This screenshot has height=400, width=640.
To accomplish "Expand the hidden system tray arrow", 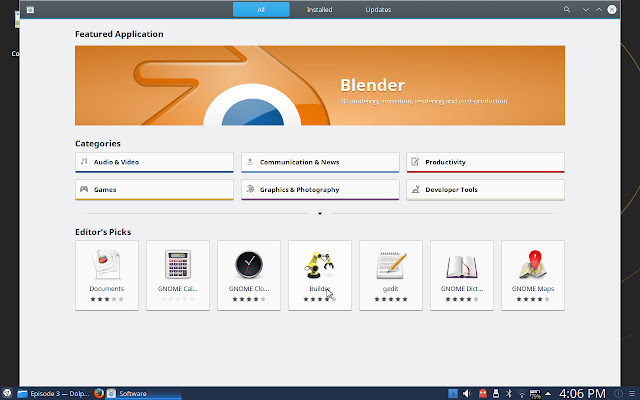I will (548, 393).
